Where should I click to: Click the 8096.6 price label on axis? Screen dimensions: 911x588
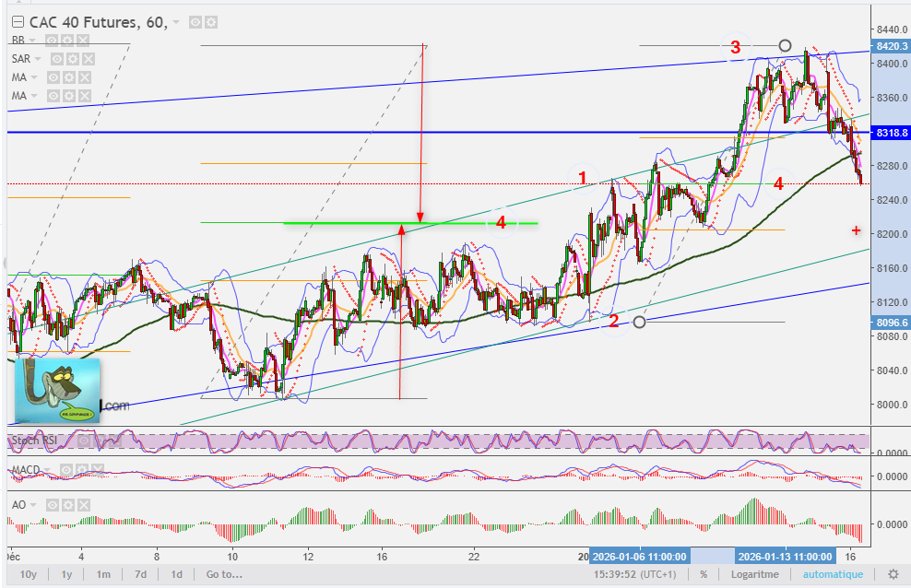892,323
